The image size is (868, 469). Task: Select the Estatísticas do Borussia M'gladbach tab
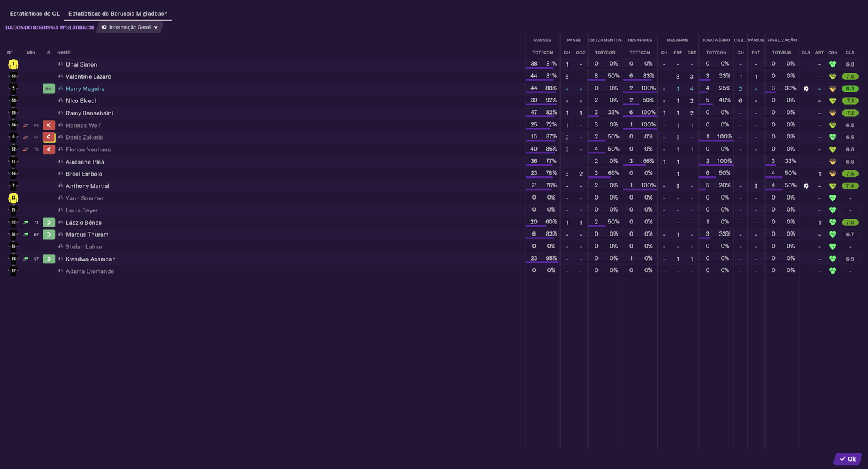point(118,13)
